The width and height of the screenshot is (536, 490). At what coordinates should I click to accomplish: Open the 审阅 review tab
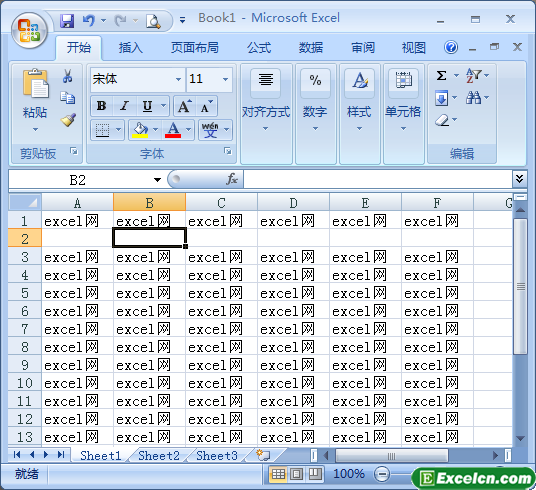coord(363,48)
